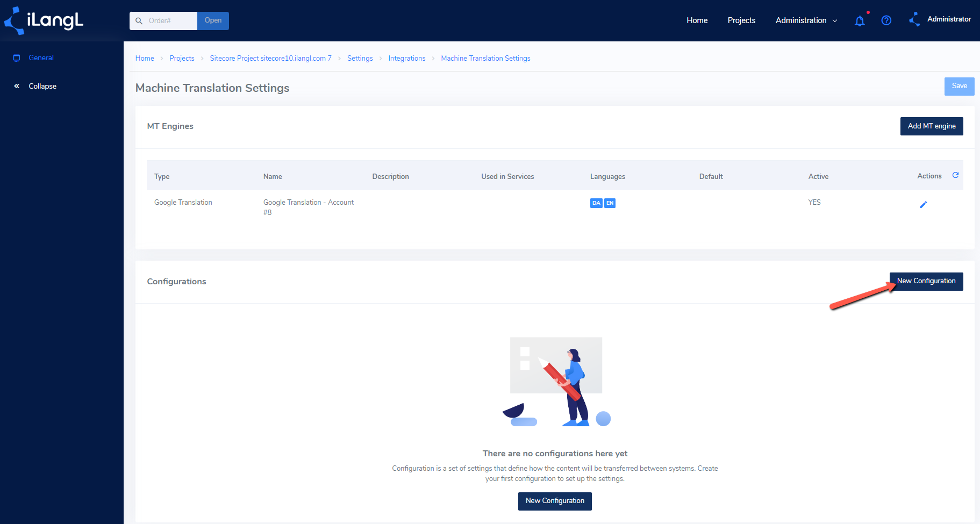
Task: Click the New Configuration button below the empty-state message
Action: [555, 501]
